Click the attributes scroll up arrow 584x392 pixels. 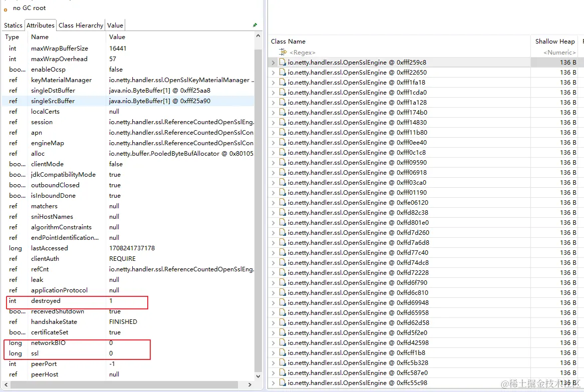(258, 36)
